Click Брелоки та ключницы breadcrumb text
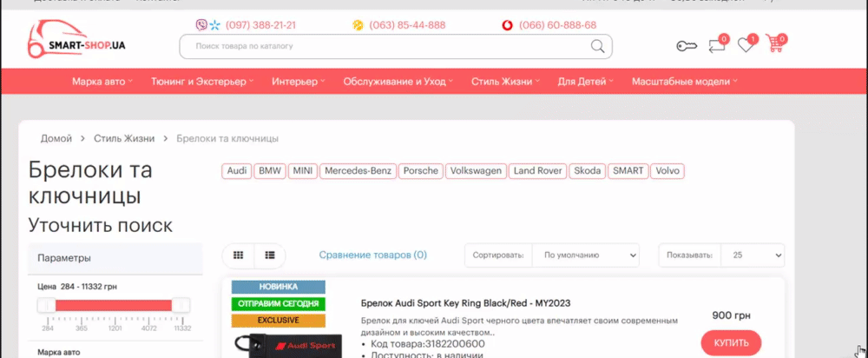Viewport: 868px width, 358px height. tap(227, 138)
